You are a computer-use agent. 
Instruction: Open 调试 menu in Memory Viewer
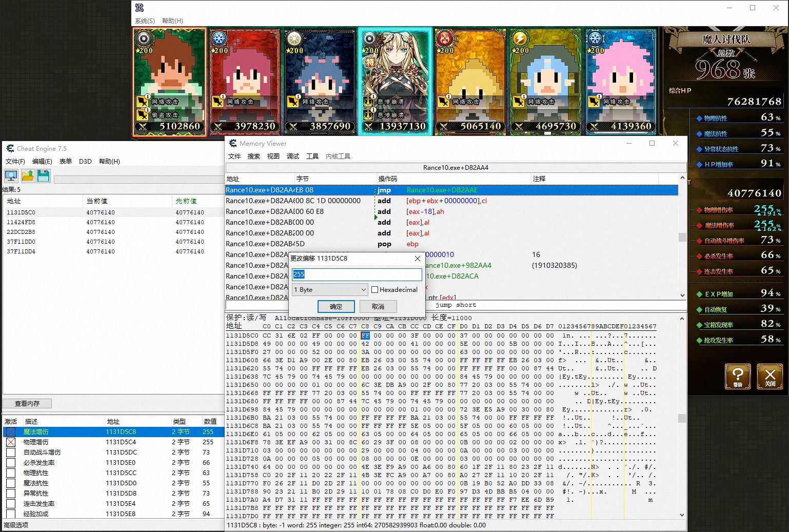click(x=293, y=156)
